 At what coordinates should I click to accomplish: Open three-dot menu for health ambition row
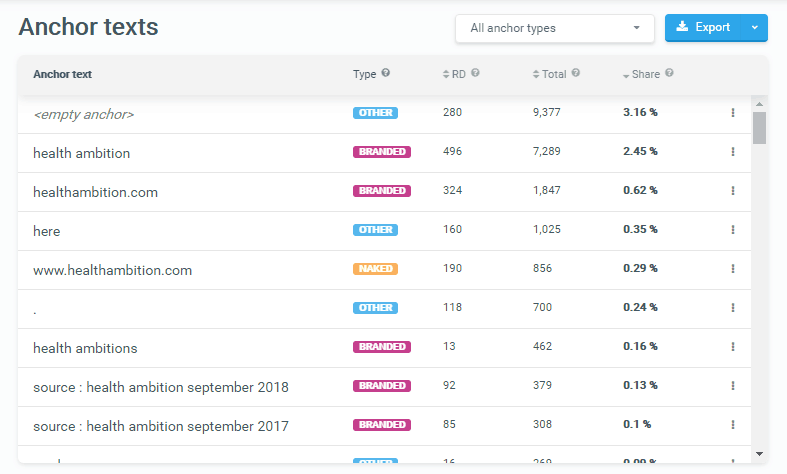tap(732, 152)
